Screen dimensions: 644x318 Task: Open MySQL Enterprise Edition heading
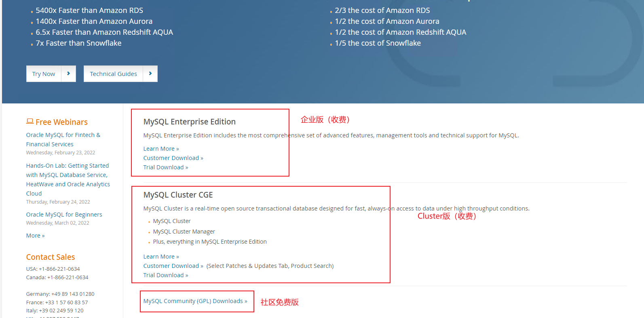coord(189,122)
